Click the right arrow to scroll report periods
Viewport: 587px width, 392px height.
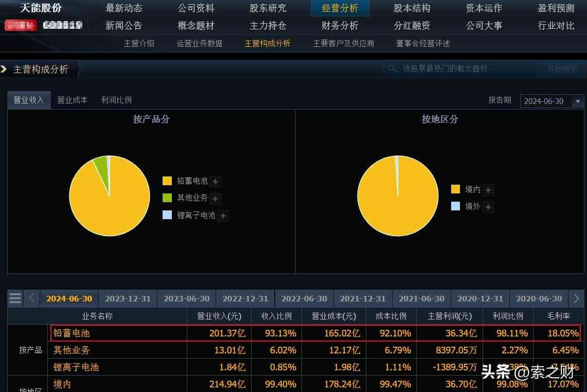[x=576, y=298]
